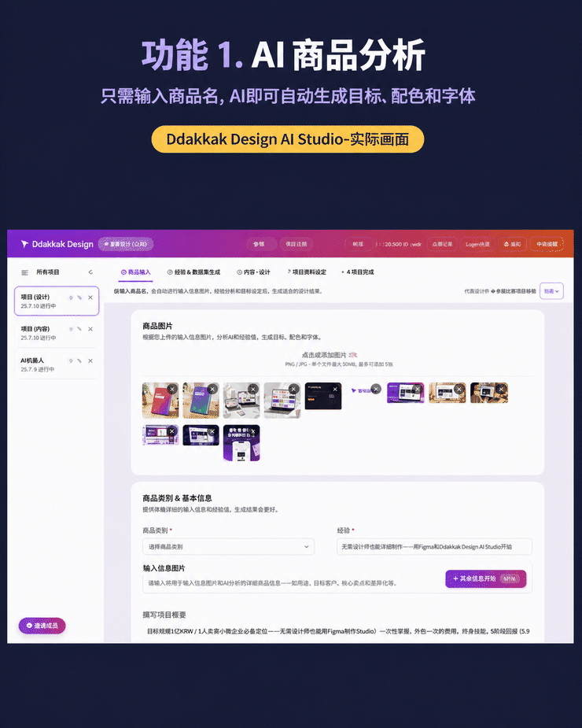Edit AI机器人 with the pencil icon
Viewport: 582px width, 728px height.
[x=79, y=360]
